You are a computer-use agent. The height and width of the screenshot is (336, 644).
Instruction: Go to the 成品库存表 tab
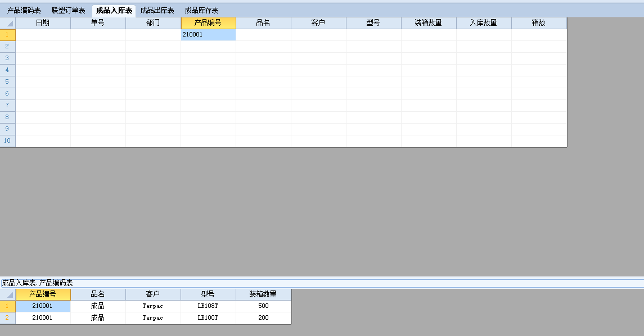[201, 11]
